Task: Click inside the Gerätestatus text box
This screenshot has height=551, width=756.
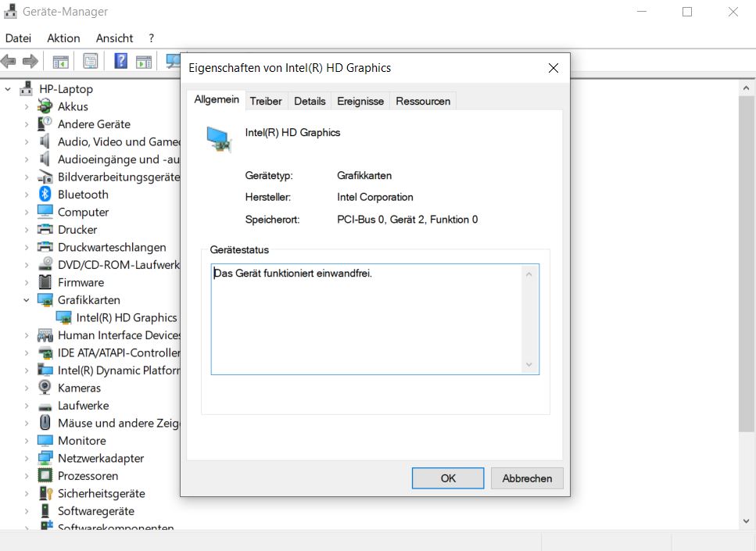Action: pos(375,319)
